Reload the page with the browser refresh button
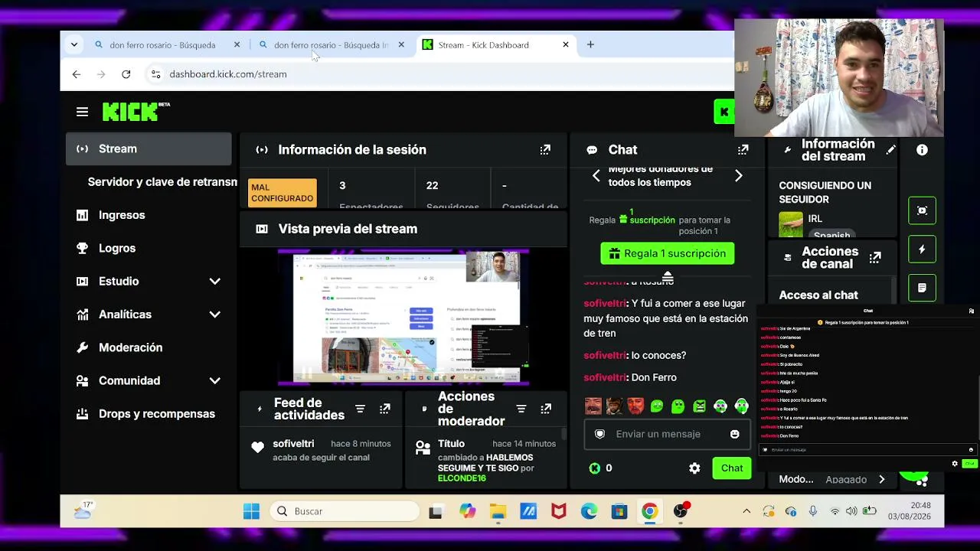980x551 pixels. 126,74
